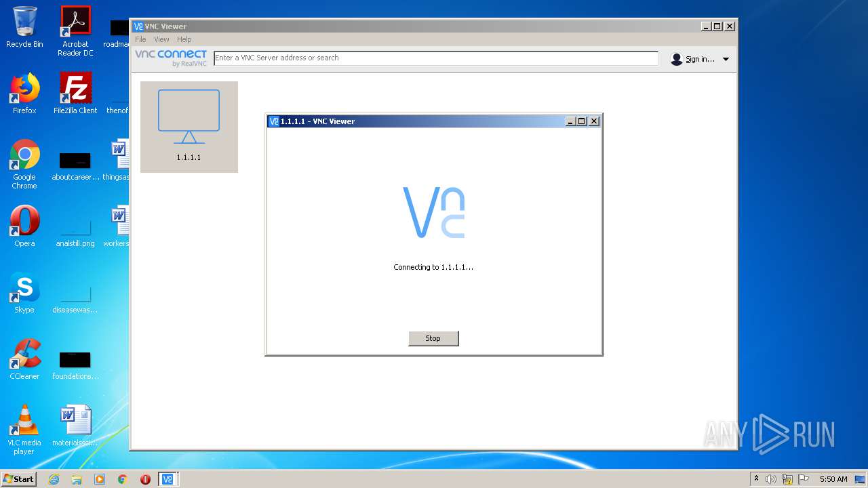Click the 1.1.1.1 dialog title bar icon

[x=274, y=121]
